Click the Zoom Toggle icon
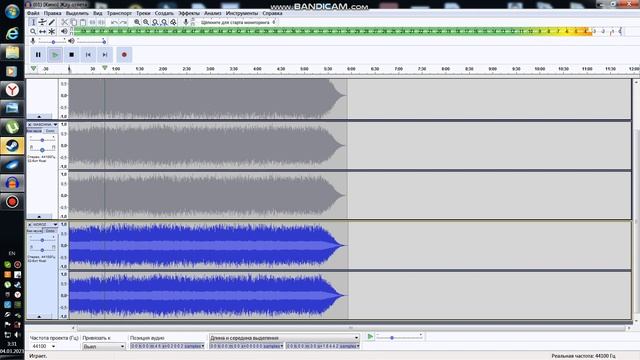The height and width of the screenshot is (360, 640). click(x=173, y=22)
